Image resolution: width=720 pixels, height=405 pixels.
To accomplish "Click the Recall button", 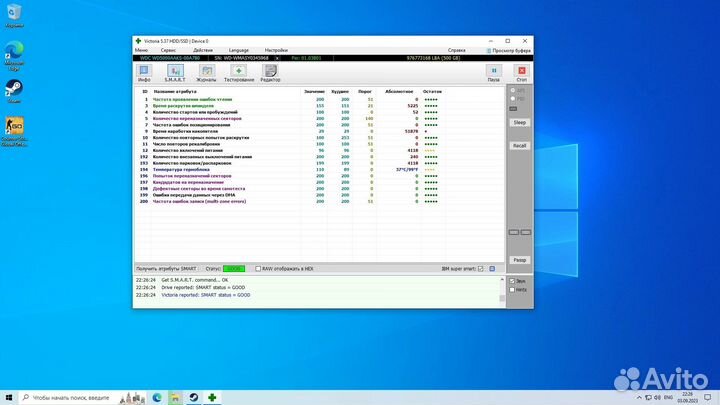I will pyautogui.click(x=519, y=146).
